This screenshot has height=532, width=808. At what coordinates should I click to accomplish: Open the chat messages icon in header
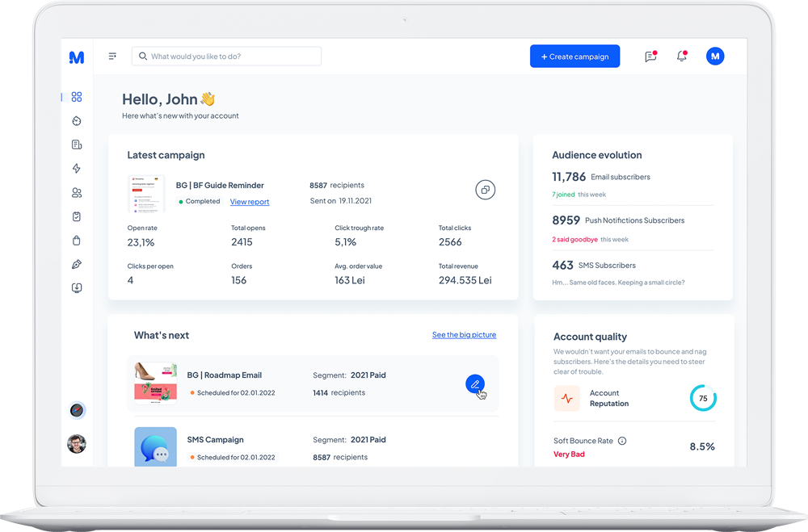tap(650, 57)
